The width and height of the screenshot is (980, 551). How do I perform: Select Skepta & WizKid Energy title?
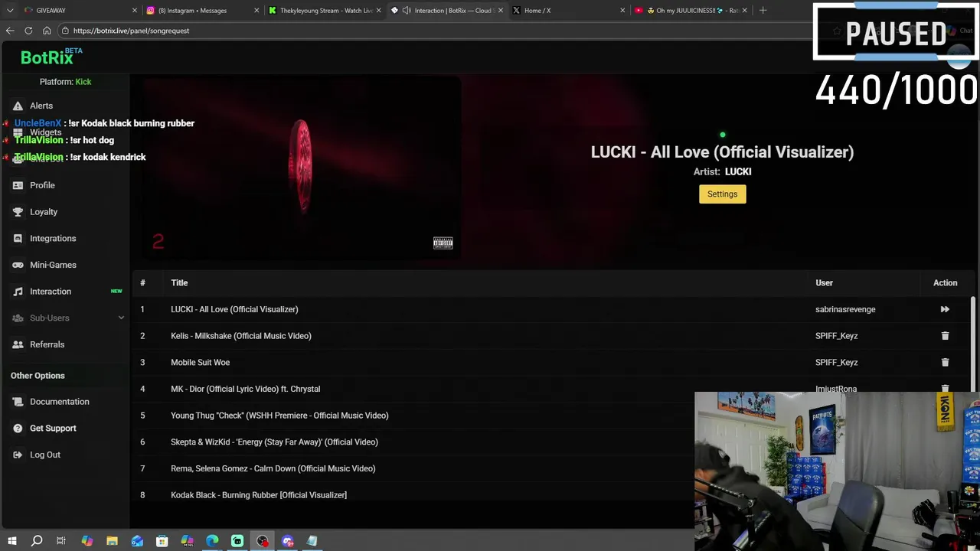[274, 442]
